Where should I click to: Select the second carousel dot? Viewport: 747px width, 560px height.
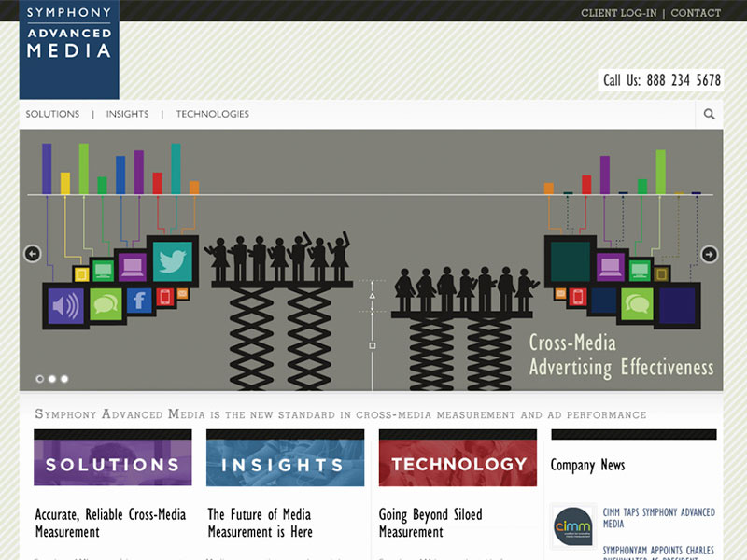(x=52, y=379)
